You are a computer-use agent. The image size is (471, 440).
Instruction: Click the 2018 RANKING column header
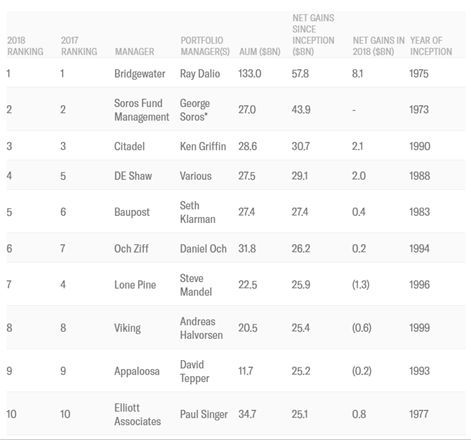coord(25,46)
